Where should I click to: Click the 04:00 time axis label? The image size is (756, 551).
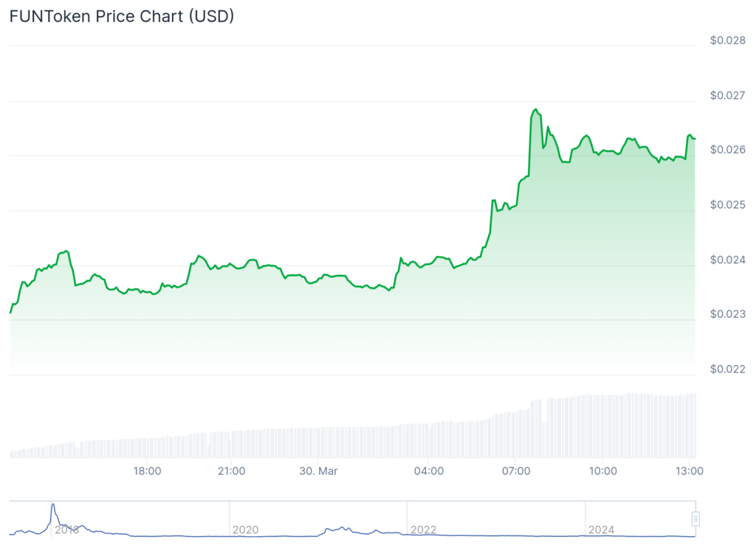point(429,471)
